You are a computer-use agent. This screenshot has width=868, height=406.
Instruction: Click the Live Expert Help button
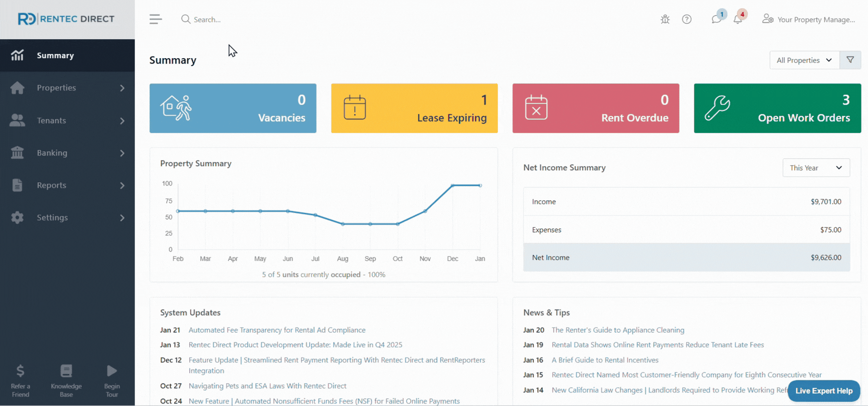[x=824, y=391]
